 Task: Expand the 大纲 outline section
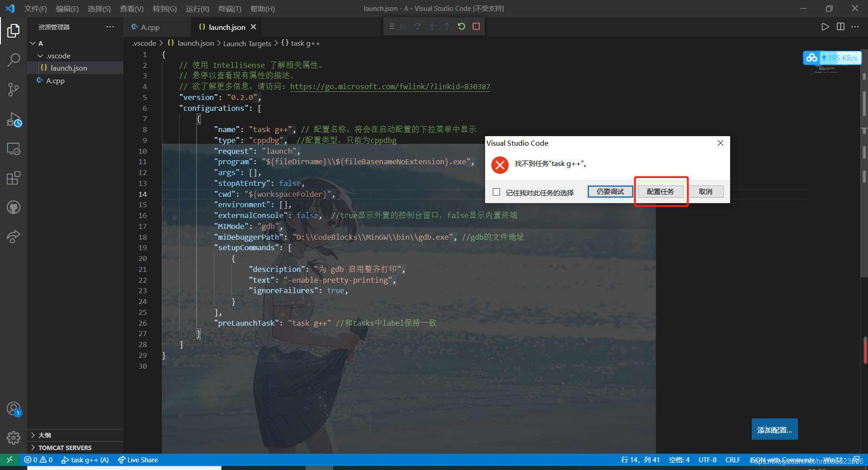[x=33, y=435]
